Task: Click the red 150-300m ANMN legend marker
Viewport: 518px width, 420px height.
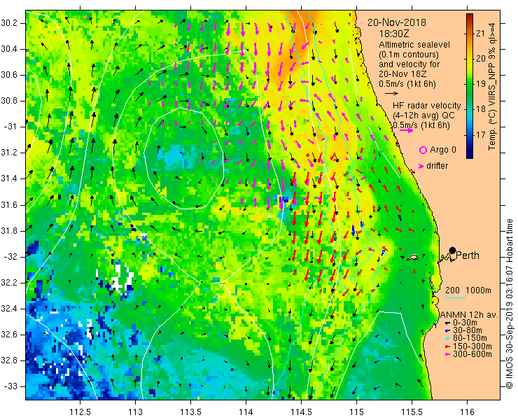Action: pos(447,346)
